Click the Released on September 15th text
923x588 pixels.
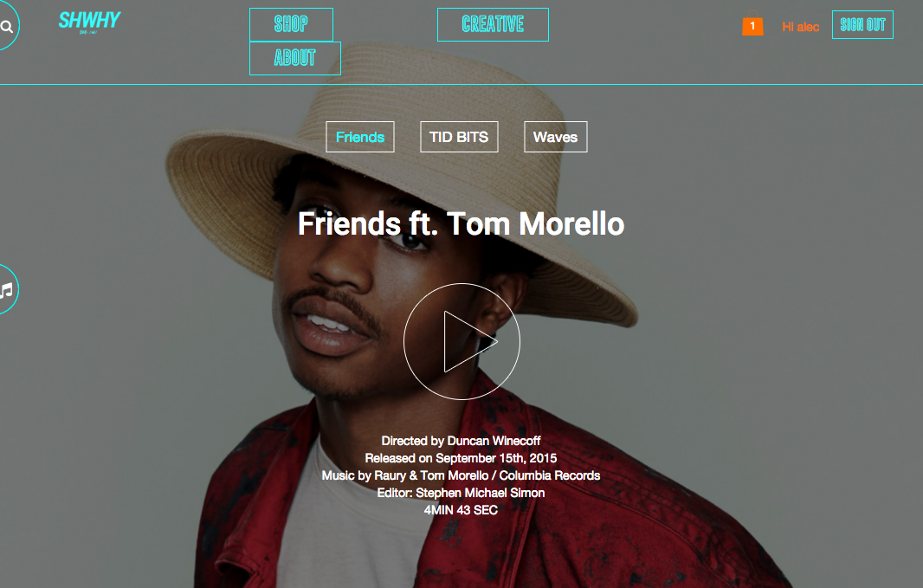(461, 458)
